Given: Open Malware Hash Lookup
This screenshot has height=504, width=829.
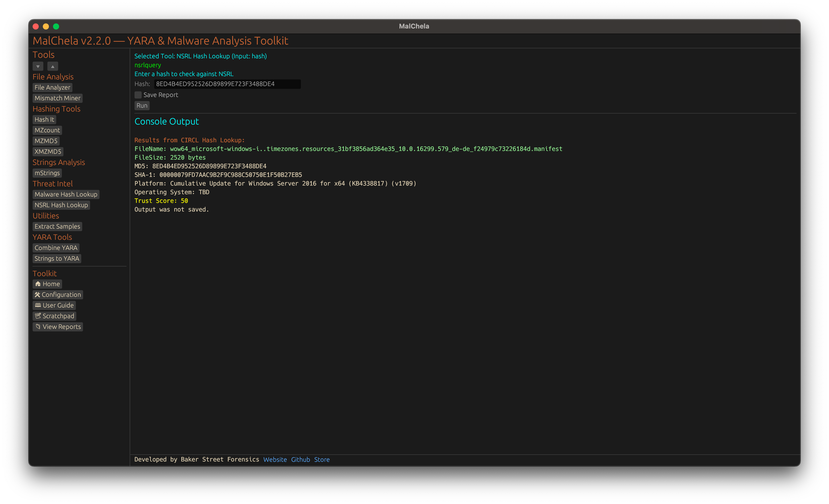Looking at the screenshot, I should coord(66,194).
